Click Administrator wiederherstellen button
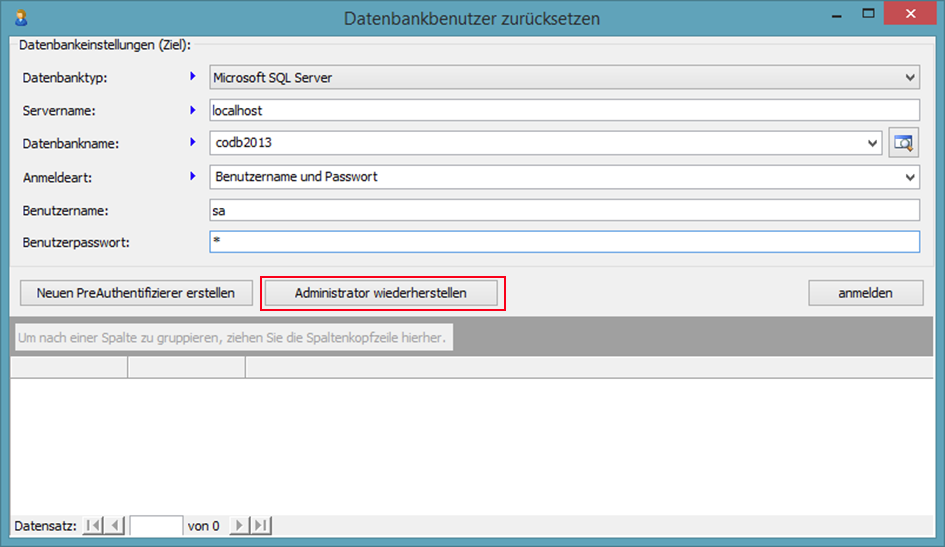The width and height of the screenshot is (945, 547). (x=381, y=293)
